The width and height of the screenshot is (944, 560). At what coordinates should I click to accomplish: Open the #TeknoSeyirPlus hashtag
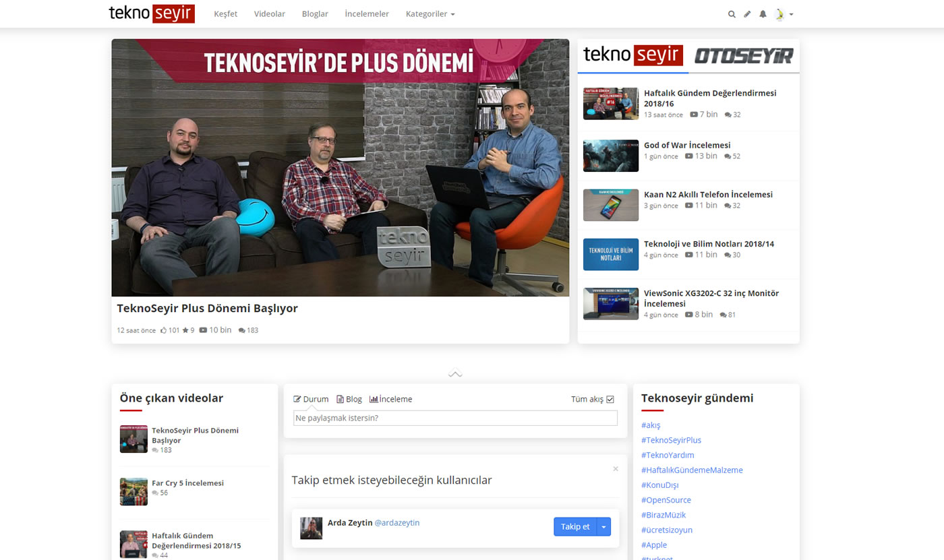(x=671, y=440)
